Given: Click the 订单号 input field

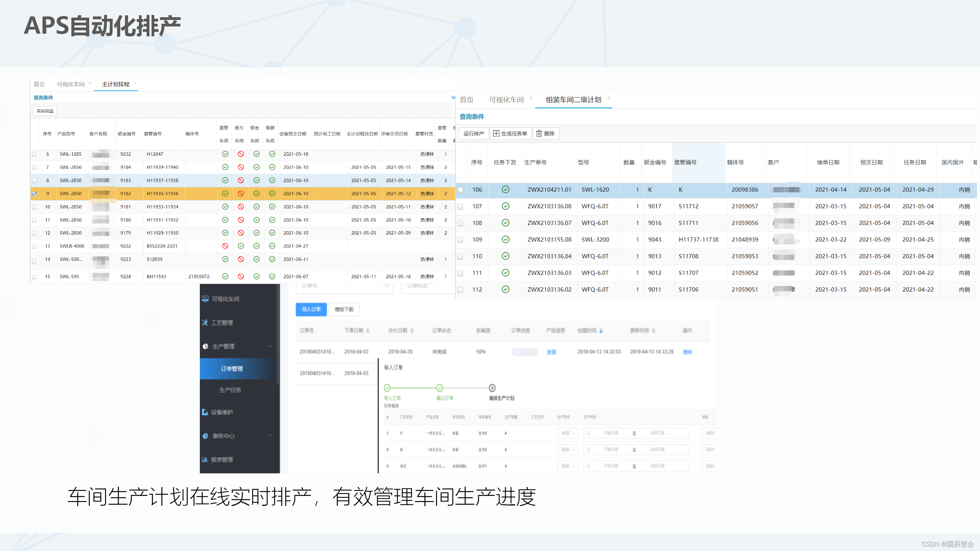Looking at the screenshot, I should (343, 287).
